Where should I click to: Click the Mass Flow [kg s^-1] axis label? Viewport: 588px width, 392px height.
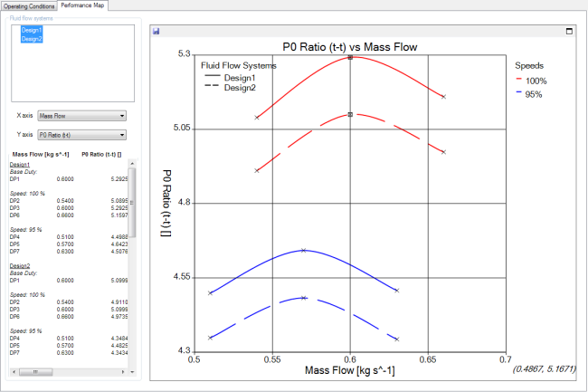tap(349, 370)
